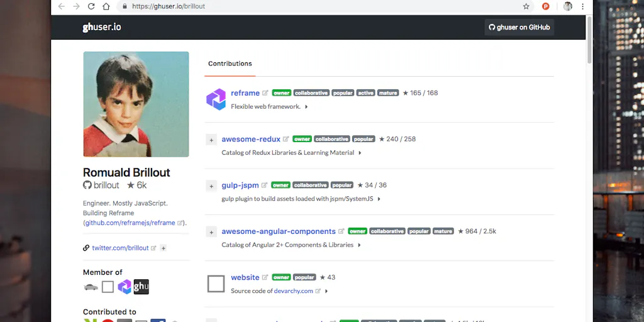
Task: Open the gulp-jspm repository link
Action: click(x=240, y=186)
